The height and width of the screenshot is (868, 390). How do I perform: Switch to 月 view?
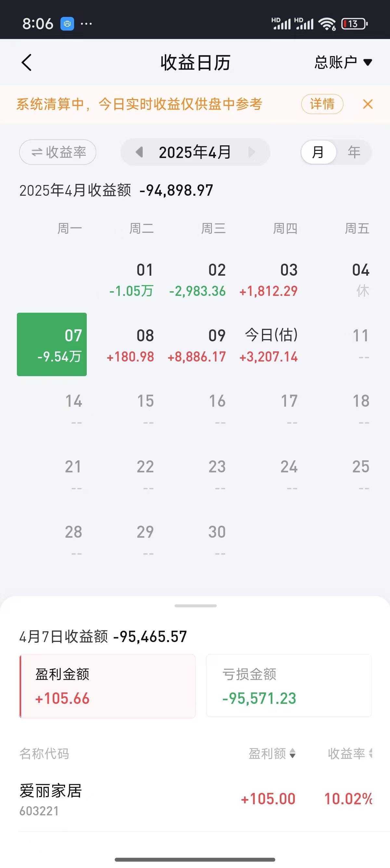(318, 152)
